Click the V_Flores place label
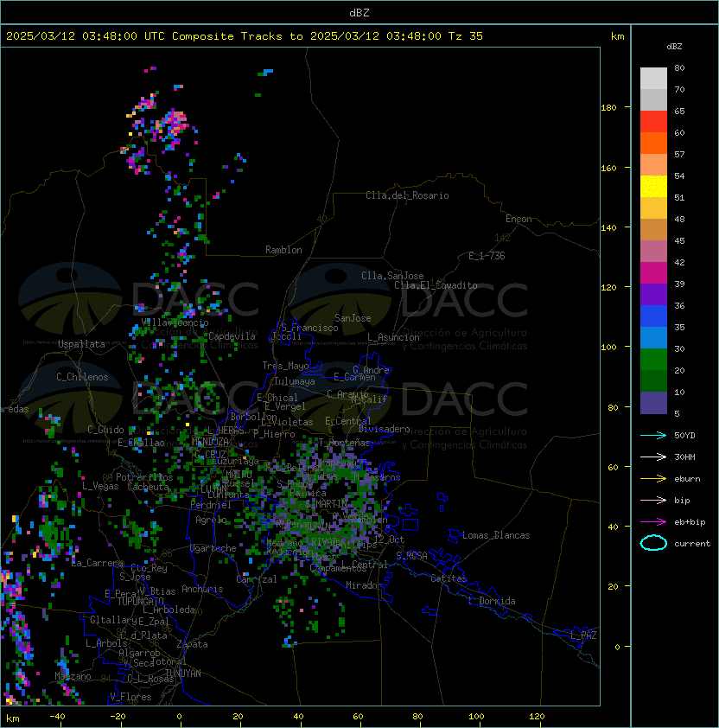Screen dimensions: 719x728 [130, 696]
